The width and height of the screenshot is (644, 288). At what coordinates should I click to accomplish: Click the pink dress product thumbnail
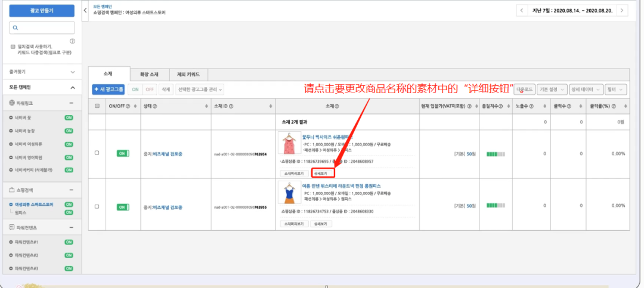289,143
